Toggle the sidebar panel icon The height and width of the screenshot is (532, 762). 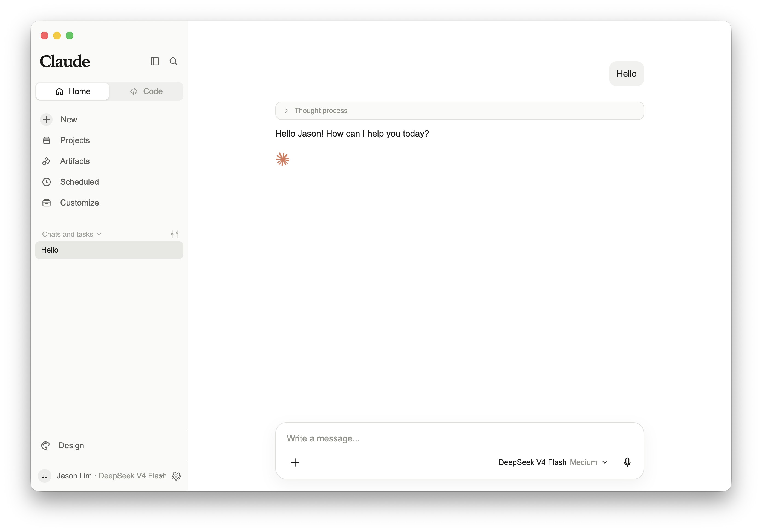[155, 61]
